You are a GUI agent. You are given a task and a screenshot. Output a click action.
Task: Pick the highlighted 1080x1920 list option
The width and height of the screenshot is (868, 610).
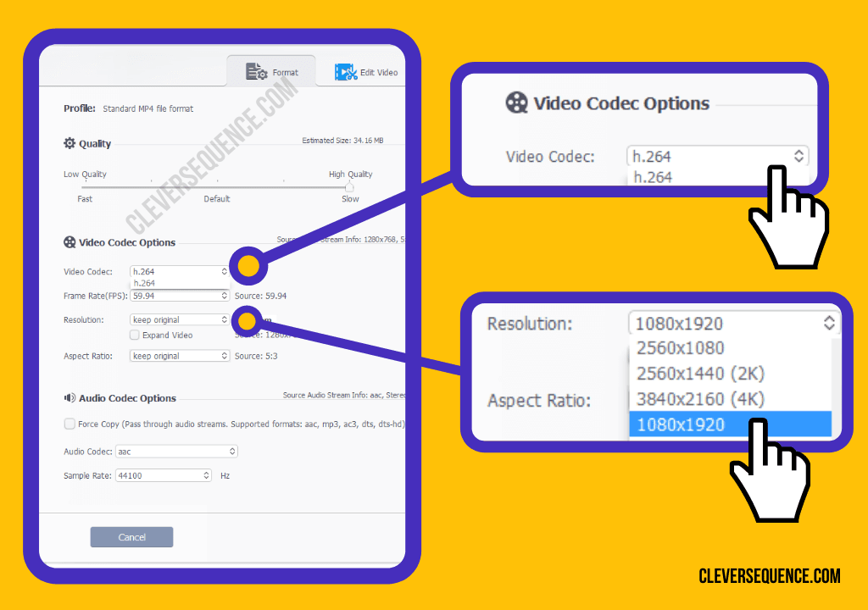pos(729,424)
